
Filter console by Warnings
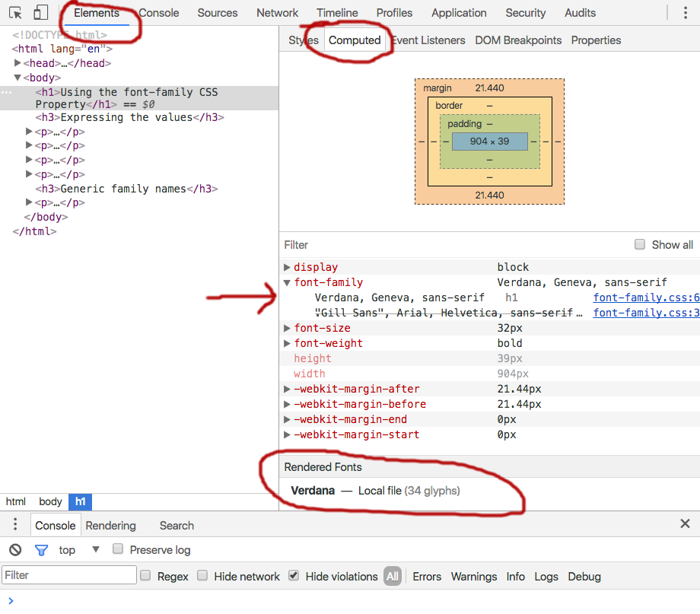click(x=474, y=577)
